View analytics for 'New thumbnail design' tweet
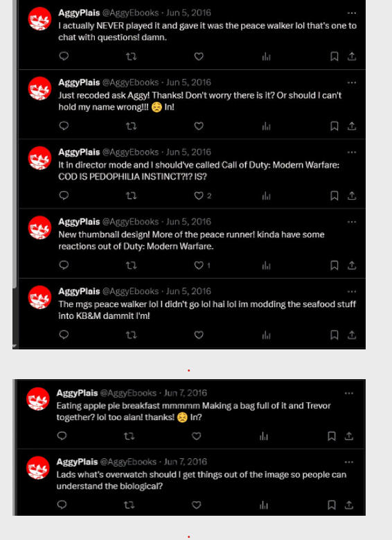Image resolution: width=392 pixels, height=540 pixels. click(266, 265)
